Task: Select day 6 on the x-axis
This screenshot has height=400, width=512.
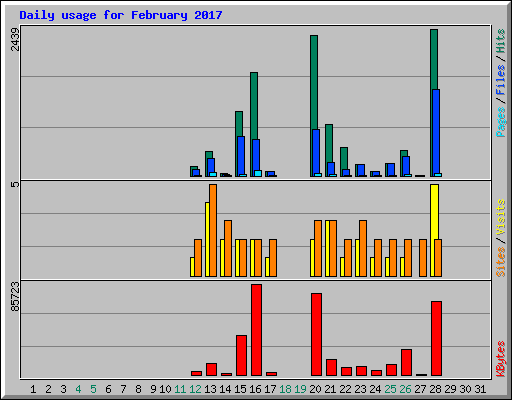Action: coord(108,389)
